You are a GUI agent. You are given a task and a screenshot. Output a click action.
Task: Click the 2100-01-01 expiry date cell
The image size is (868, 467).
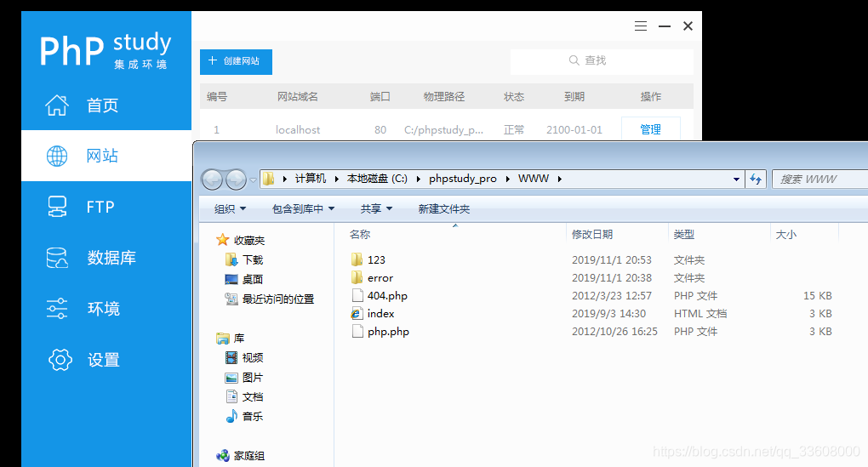[x=574, y=129]
